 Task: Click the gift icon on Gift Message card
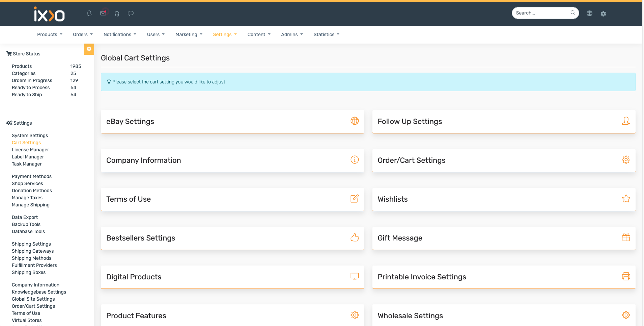pyautogui.click(x=626, y=237)
